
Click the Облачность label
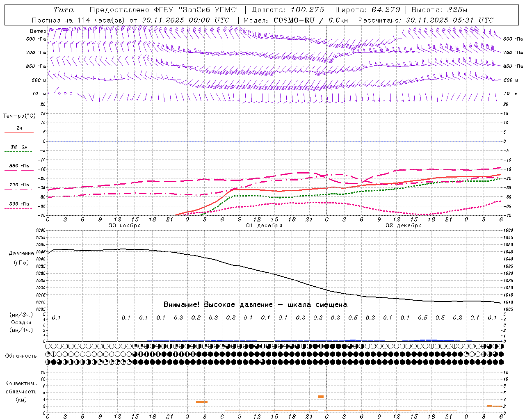pos(21,356)
